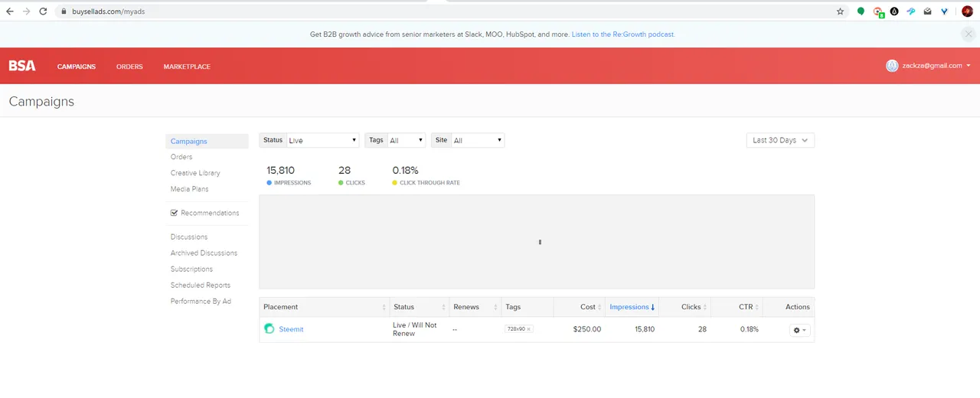Click the BSA logo

point(22,66)
